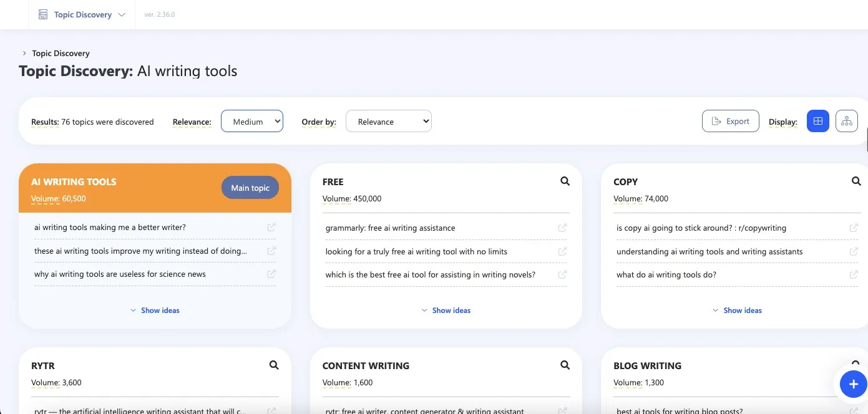
Task: Click 'these ai writing tools improve my writing instead of doing...'
Action: [x=140, y=251]
